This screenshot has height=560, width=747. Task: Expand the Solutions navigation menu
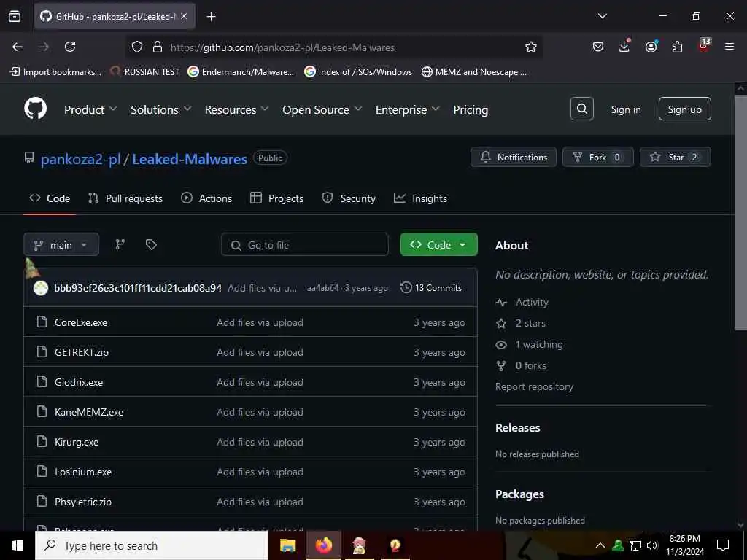(161, 109)
